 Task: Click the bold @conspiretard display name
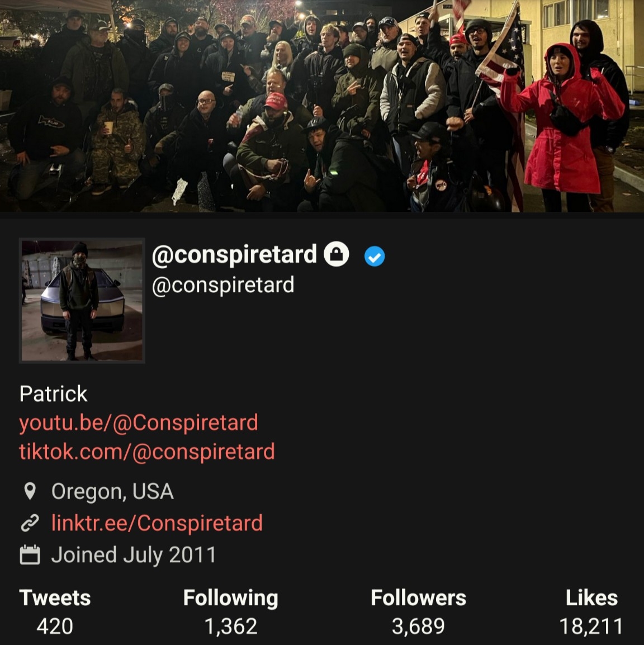(234, 255)
